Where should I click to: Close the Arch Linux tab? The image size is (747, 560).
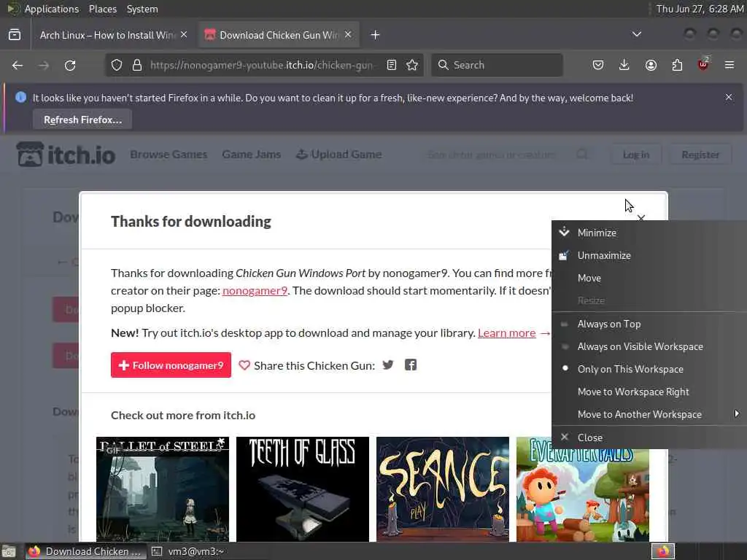184,35
